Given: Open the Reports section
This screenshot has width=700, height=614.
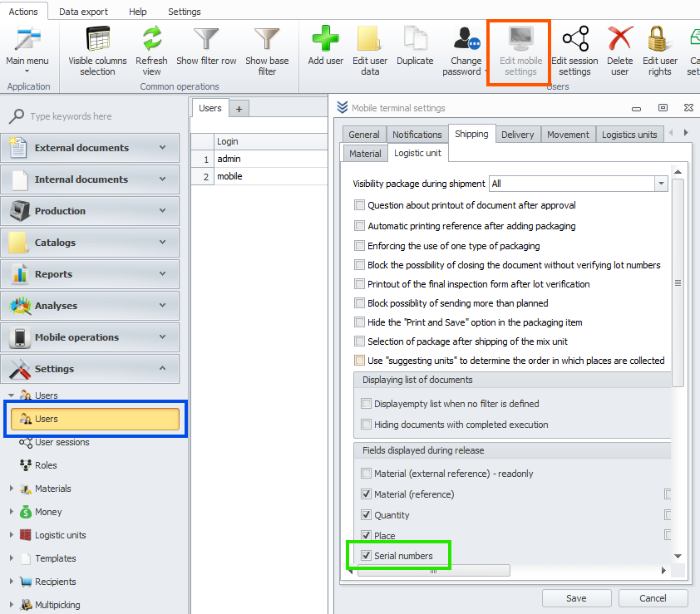Looking at the screenshot, I should 90,274.
